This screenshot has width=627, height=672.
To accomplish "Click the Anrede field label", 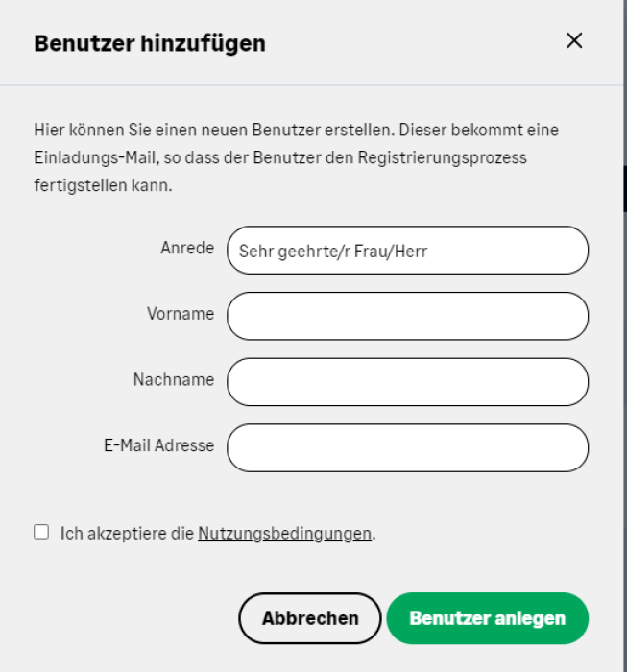I will (x=187, y=248).
